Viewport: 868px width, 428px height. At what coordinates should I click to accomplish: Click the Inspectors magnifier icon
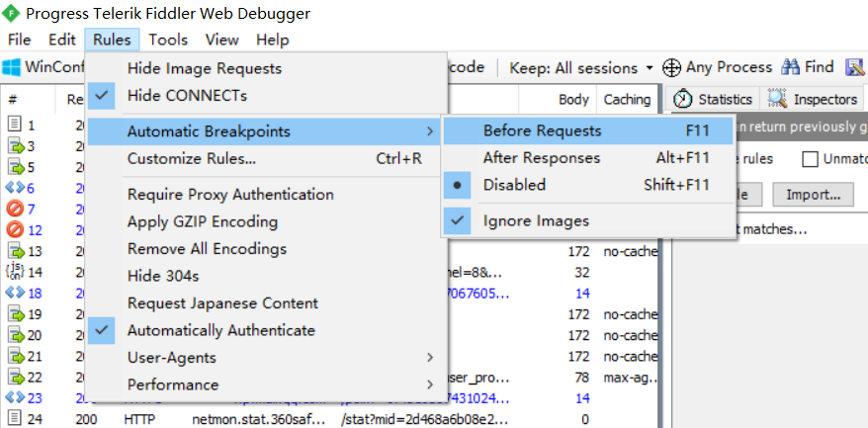(x=777, y=99)
